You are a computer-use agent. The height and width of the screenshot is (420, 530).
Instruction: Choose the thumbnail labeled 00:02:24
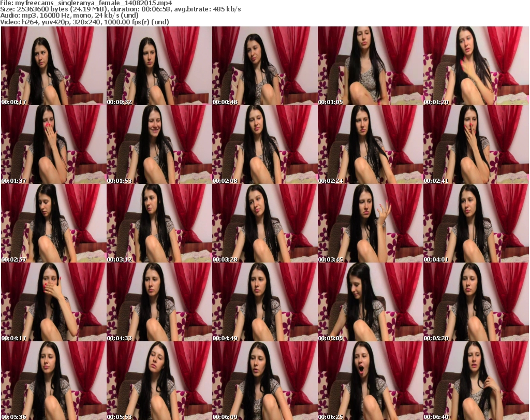tap(370, 144)
